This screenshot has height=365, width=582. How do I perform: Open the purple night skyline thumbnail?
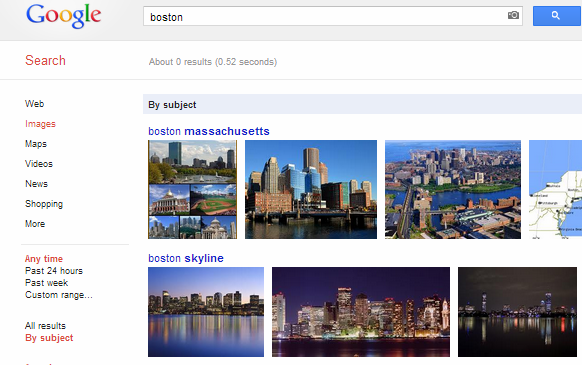[361, 312]
